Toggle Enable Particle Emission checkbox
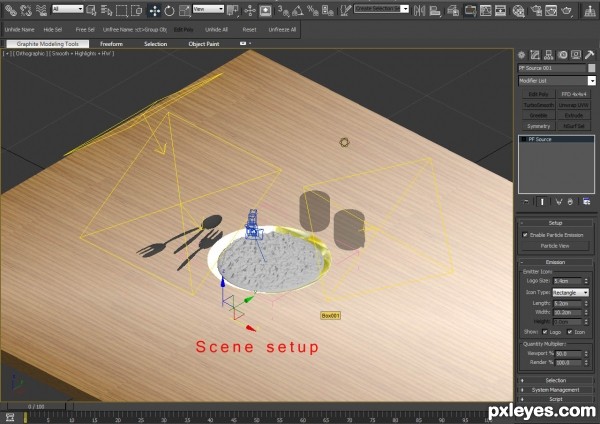Viewport: 600px width, 424px height. coord(525,235)
